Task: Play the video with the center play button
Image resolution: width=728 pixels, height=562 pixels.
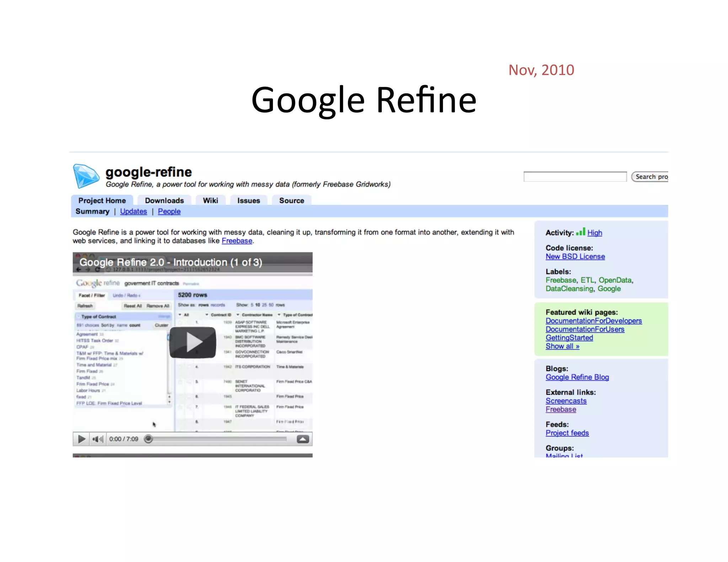Action: pyautogui.click(x=193, y=342)
